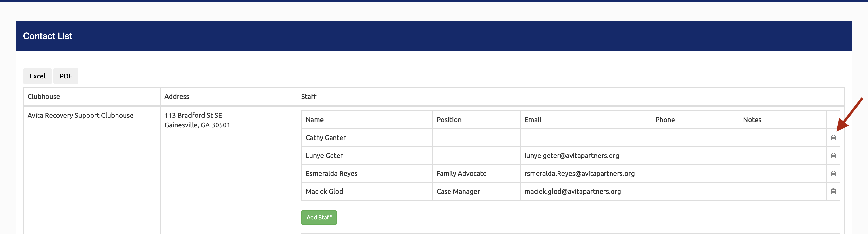Delete Maciek Glod's staff row
This screenshot has height=234, width=868.
[x=833, y=191]
